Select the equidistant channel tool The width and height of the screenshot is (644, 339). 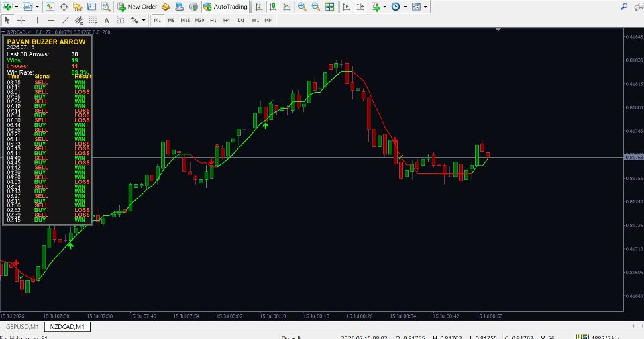pyautogui.click(x=79, y=20)
